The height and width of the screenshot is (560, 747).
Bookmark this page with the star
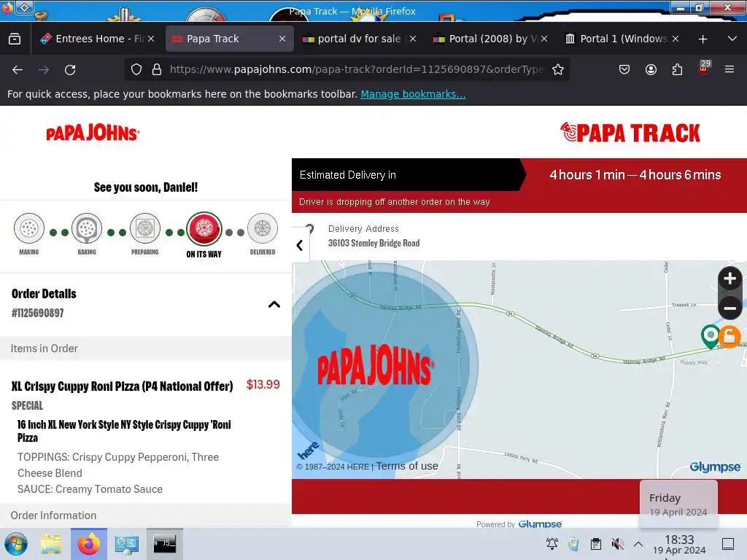(558, 69)
